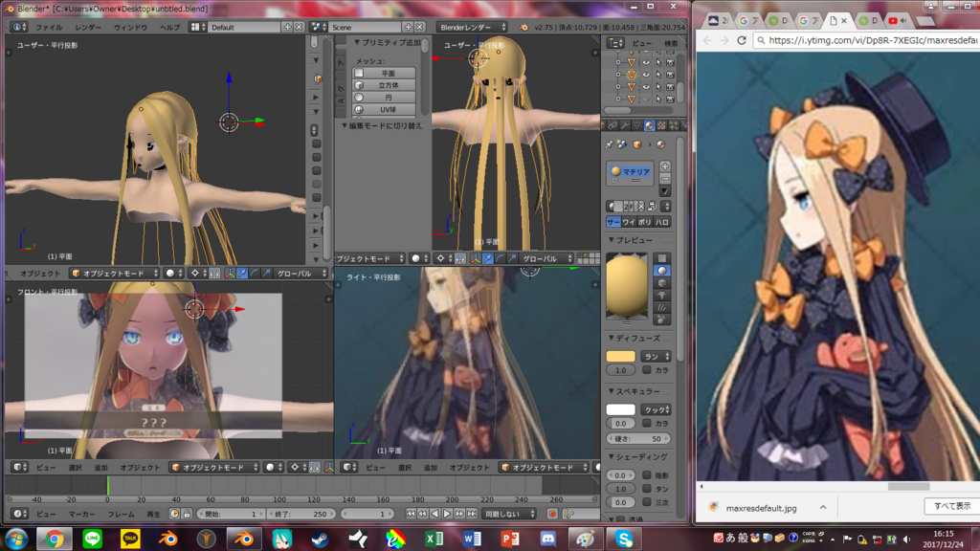The height and width of the screenshot is (551, 980).
Task: Add 立方体 mesh primitive
Action: [385, 85]
